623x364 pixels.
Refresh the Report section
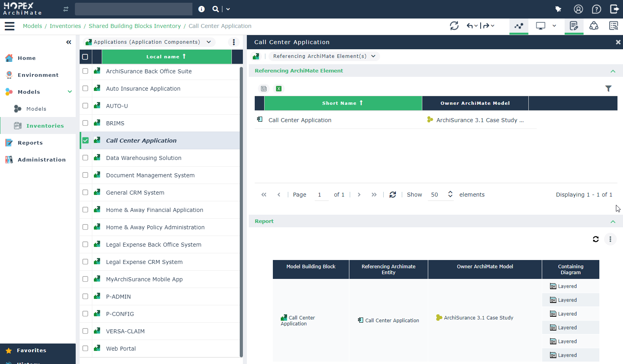coord(596,239)
